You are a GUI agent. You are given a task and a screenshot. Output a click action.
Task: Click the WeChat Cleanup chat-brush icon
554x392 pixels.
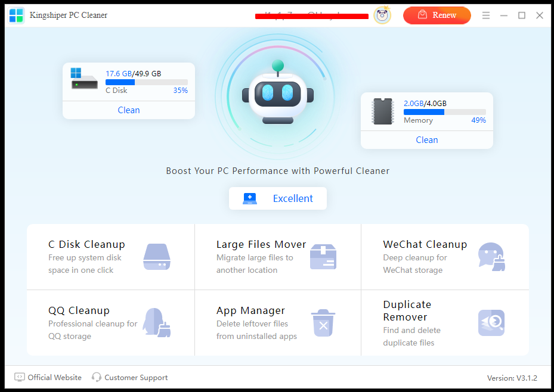point(491,257)
